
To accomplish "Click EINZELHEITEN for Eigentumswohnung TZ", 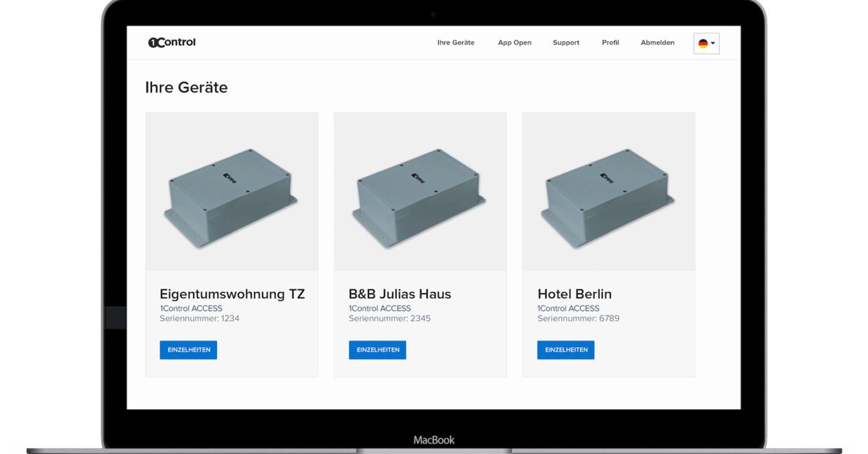I will [x=189, y=350].
